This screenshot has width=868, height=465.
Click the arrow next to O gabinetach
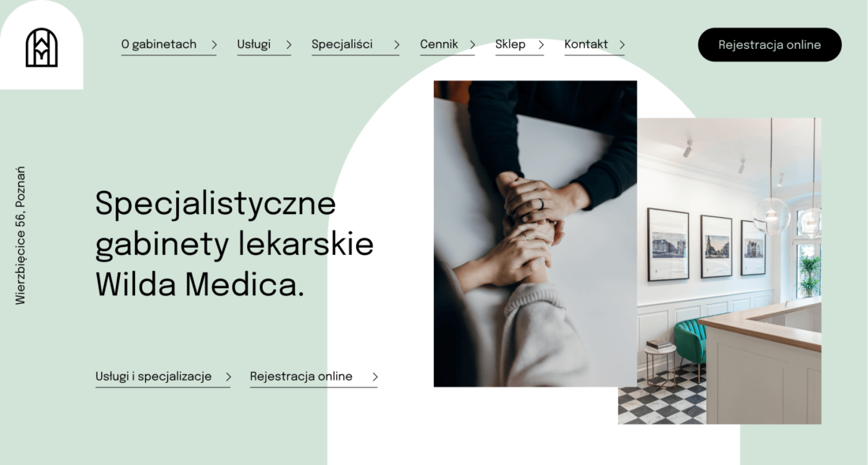(214, 45)
